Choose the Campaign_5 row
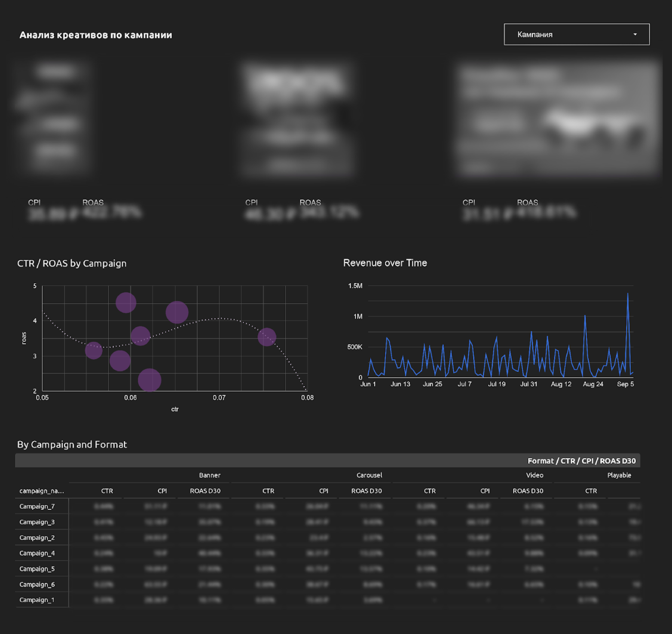Viewport: 672px width, 634px height. 37,569
